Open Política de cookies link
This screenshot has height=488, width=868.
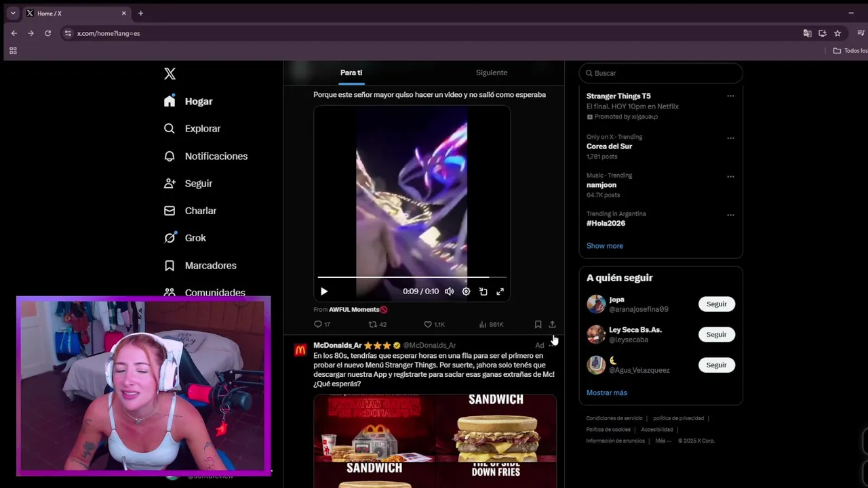608,430
